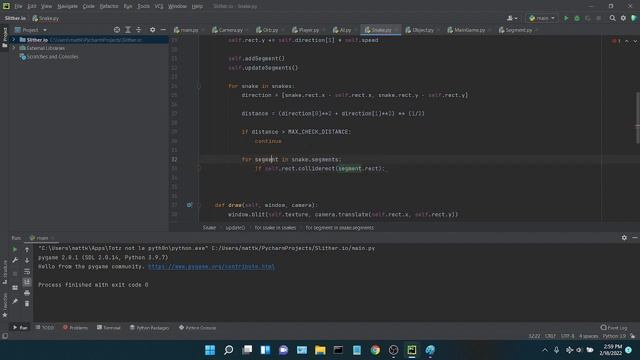Open the pygame contribute link in console

[x=211, y=267]
